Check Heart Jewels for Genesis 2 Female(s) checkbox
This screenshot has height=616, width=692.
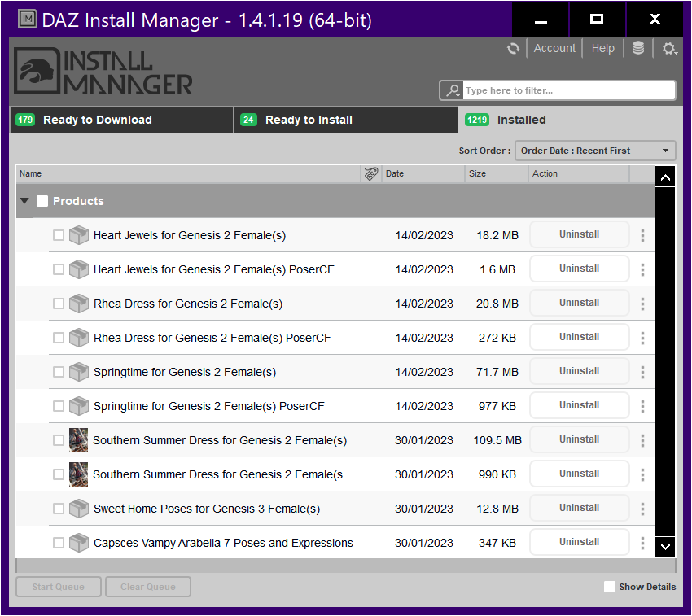click(59, 235)
